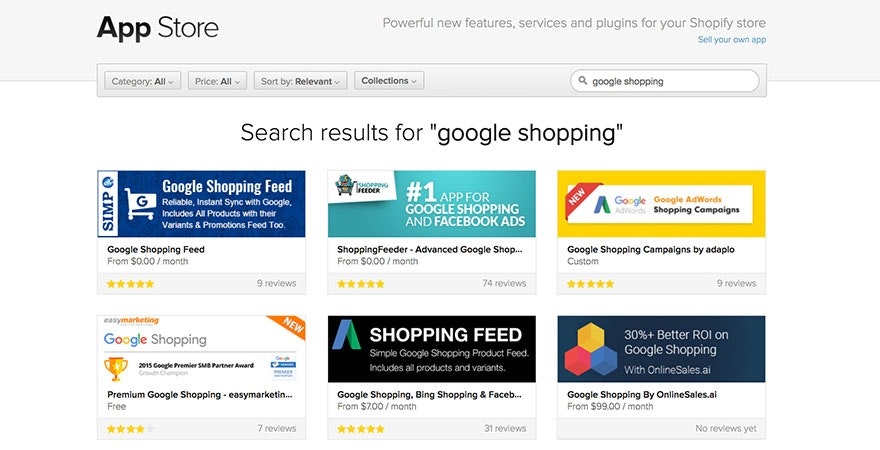Image resolution: width=880 pixels, height=450 pixels.
Task: Open easymarketing Google Shopping banner
Action: tap(201, 349)
